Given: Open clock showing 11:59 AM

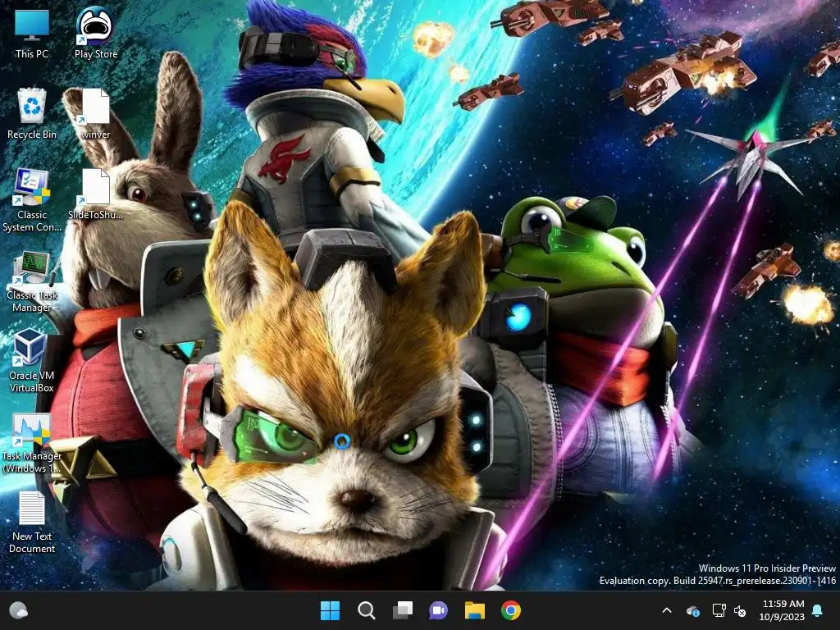Looking at the screenshot, I should pyautogui.click(x=782, y=610).
